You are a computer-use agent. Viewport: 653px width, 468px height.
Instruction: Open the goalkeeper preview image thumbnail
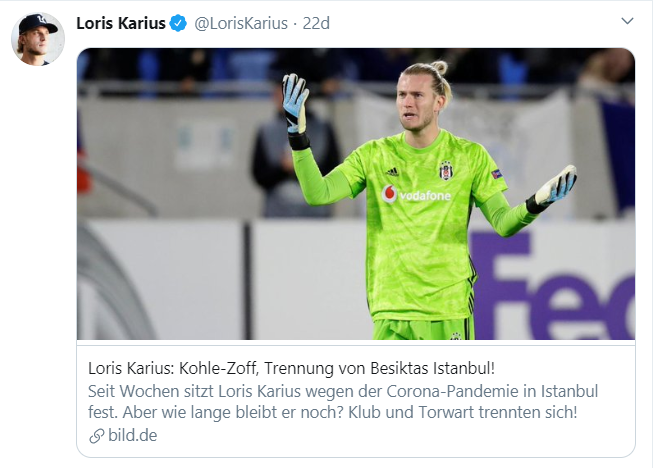pos(356,194)
